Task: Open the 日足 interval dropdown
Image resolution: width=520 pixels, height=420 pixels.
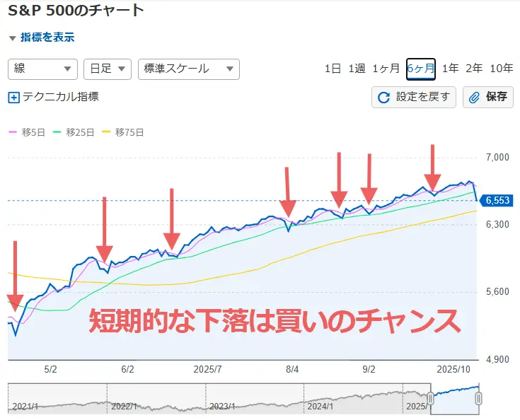Action: pos(108,69)
